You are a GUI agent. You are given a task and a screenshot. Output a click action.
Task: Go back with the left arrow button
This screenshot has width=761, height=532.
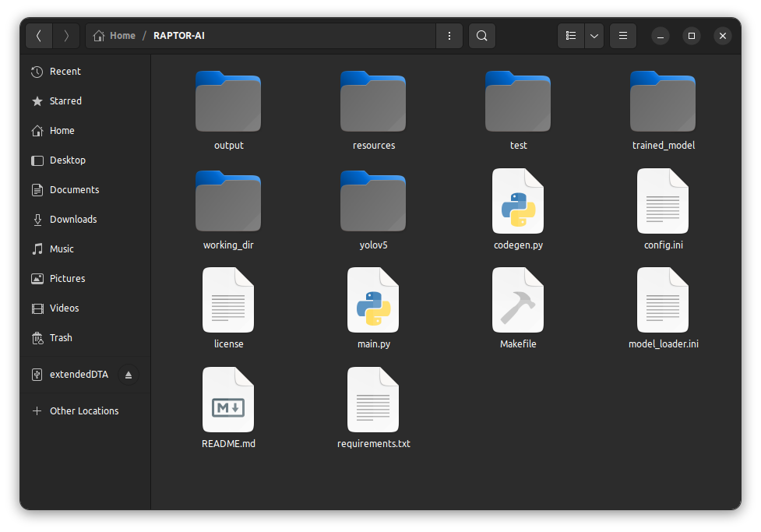click(x=39, y=36)
